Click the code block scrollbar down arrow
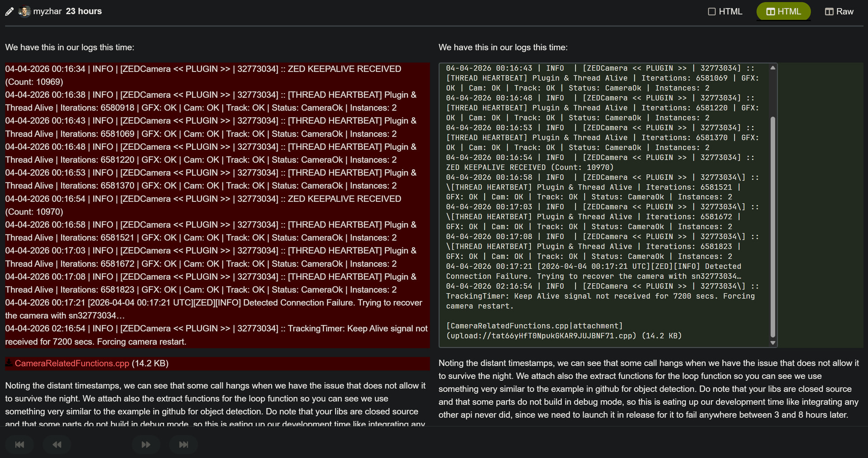 [x=773, y=343]
